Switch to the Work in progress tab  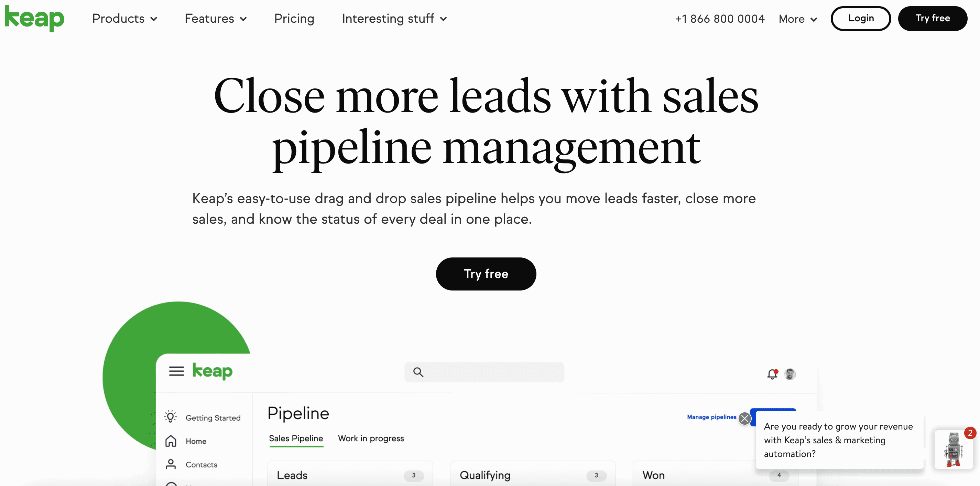(371, 439)
